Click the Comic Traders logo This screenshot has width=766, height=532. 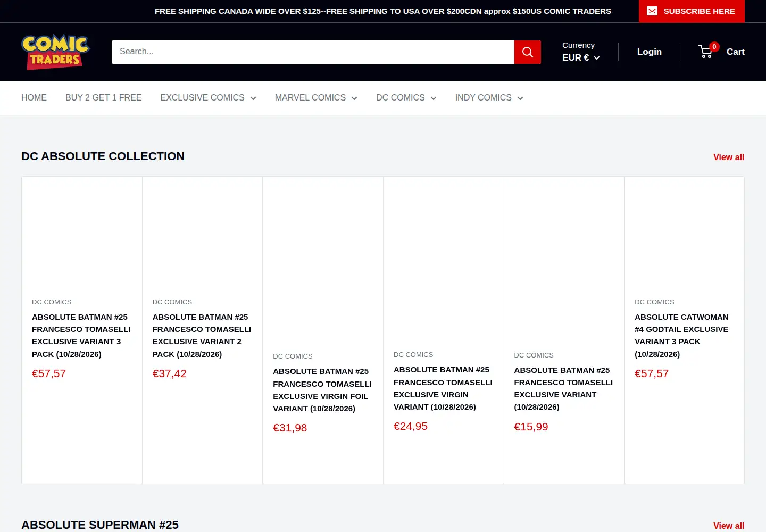56,52
